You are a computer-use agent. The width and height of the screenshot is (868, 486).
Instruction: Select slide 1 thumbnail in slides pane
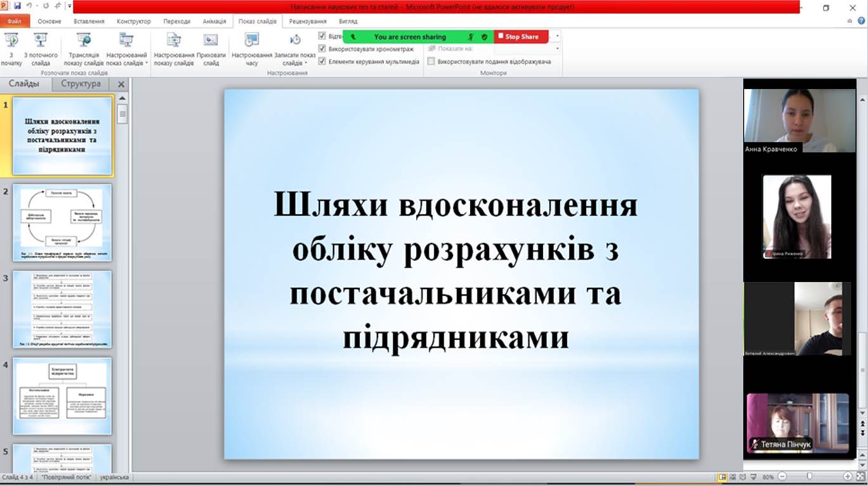63,136
